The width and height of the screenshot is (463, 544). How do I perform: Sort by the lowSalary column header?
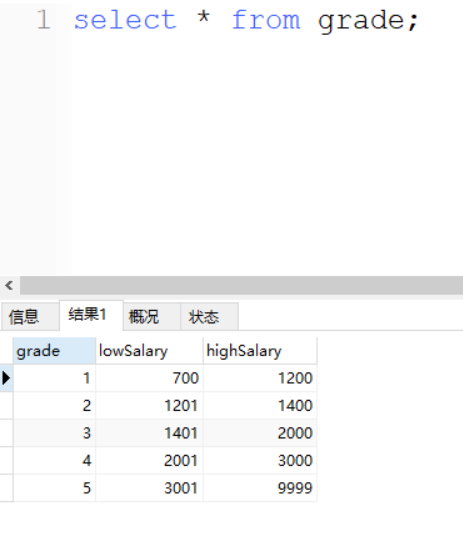[x=149, y=351]
